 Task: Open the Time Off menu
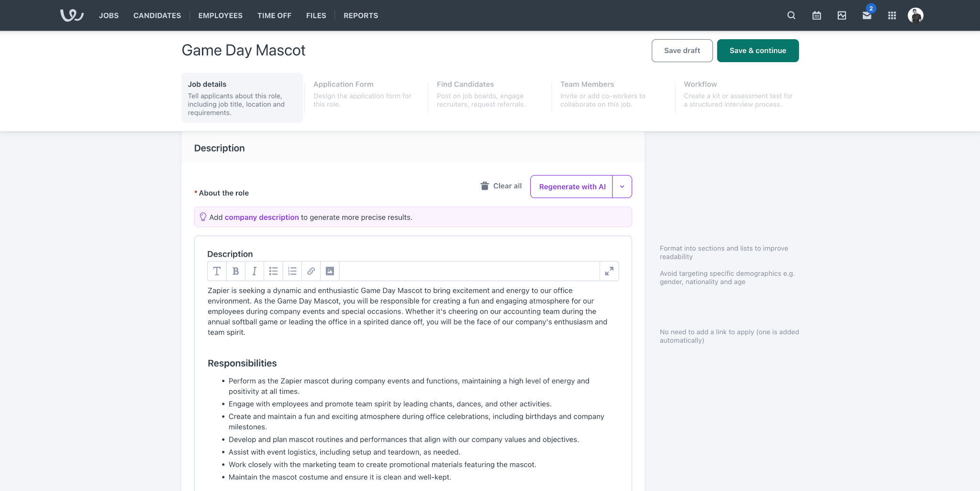click(274, 15)
